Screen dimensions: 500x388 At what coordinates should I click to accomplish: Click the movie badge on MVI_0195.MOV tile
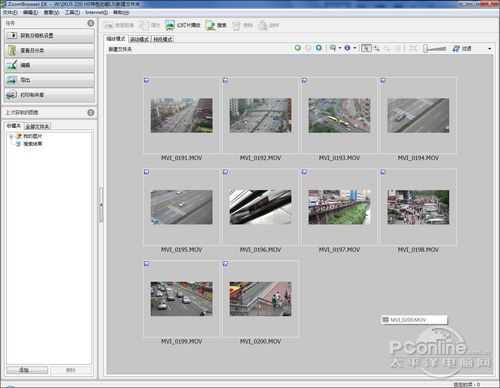tap(147, 172)
